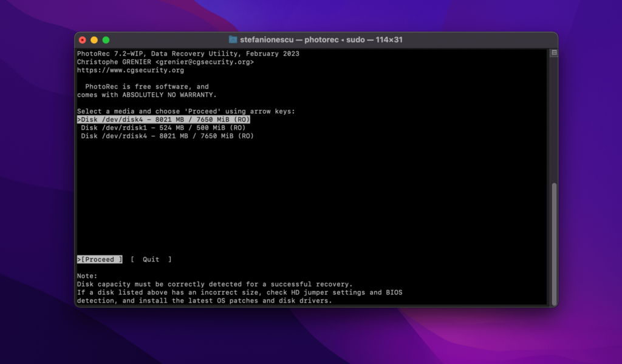Choose the Quit option
Viewport: 622px width, 364px height.
coord(151,260)
